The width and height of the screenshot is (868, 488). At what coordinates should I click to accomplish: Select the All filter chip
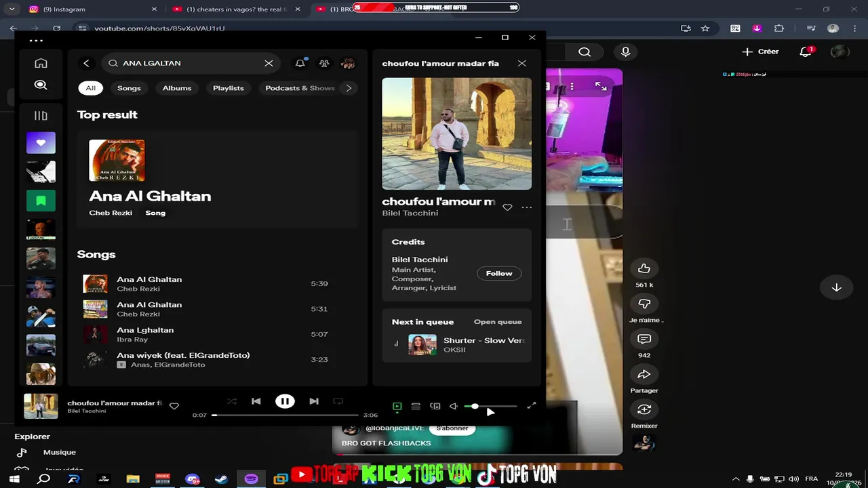[90, 88]
